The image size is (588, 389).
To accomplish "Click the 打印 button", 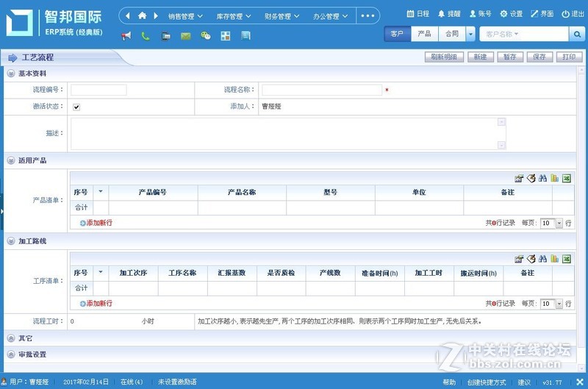I will point(569,57).
